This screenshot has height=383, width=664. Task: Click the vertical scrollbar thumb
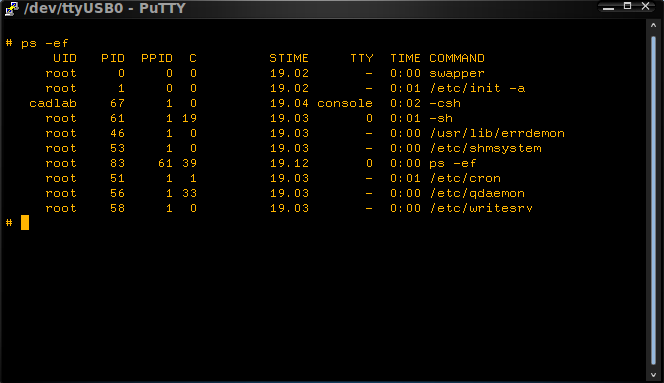653,200
